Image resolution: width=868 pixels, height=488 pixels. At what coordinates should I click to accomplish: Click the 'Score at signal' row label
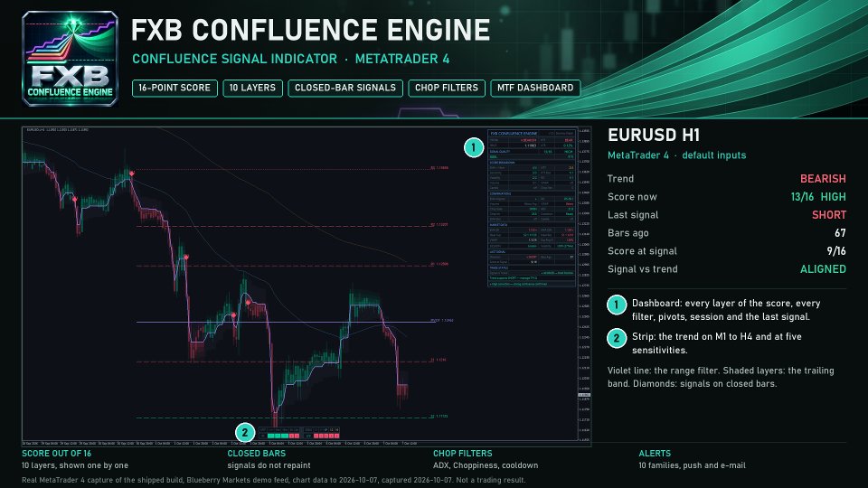[x=642, y=251]
